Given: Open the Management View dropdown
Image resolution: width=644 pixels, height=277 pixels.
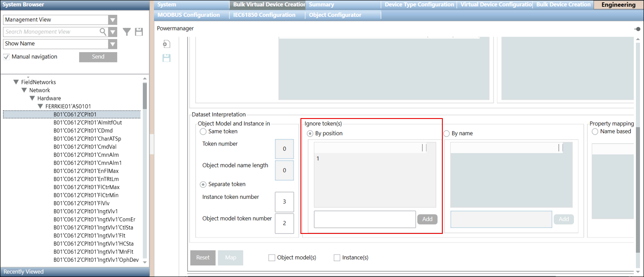Looking at the screenshot, I should tap(112, 20).
